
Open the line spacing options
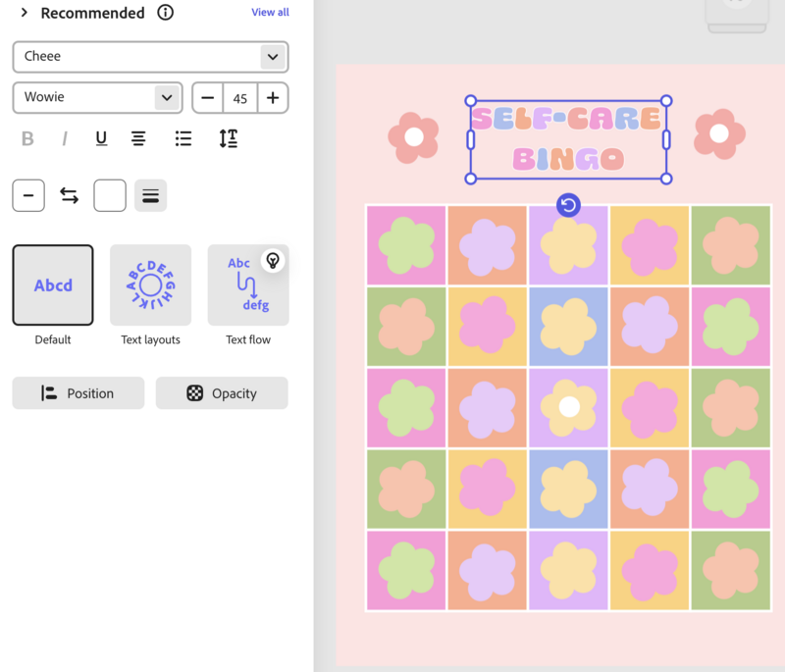click(x=229, y=138)
